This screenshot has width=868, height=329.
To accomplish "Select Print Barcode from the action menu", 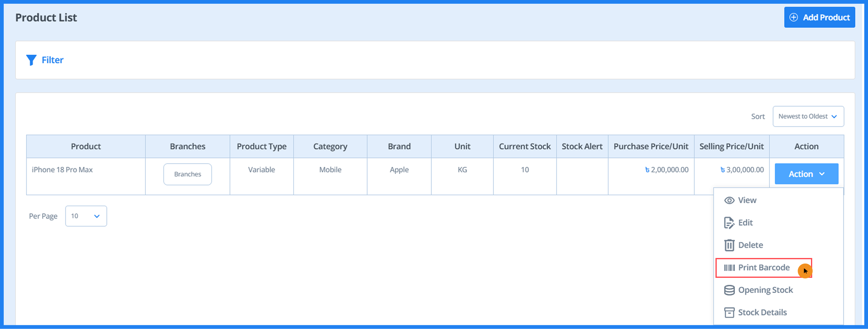I will [764, 268].
